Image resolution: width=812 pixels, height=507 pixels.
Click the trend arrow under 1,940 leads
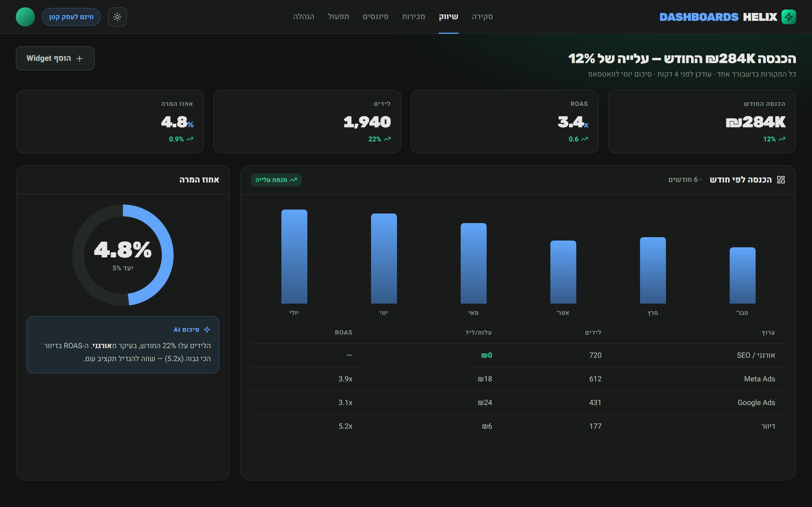387,139
